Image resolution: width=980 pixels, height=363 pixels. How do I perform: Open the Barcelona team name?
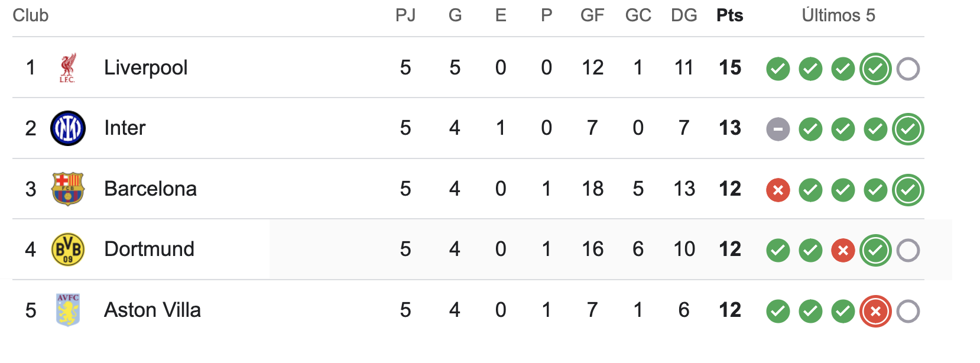(150, 189)
